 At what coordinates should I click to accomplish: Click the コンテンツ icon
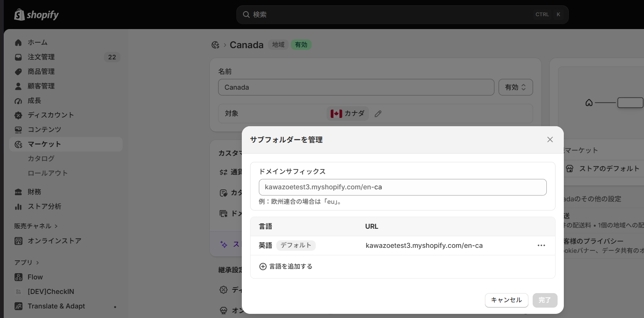pos(18,130)
